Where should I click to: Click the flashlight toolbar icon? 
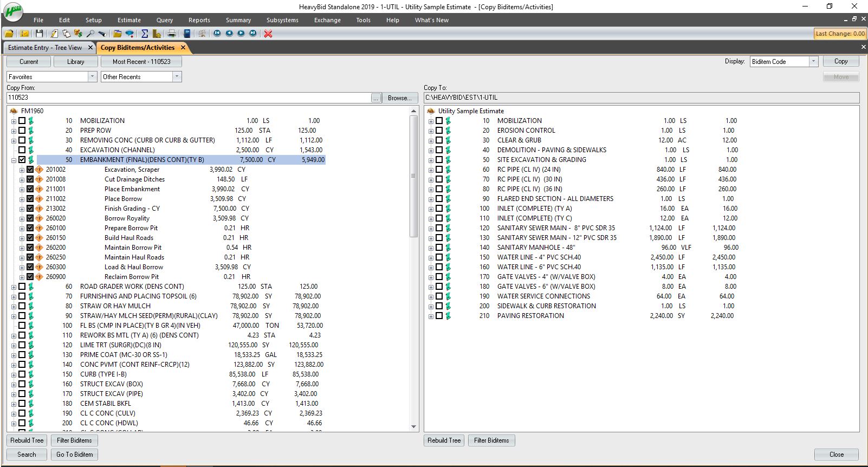tap(102, 34)
